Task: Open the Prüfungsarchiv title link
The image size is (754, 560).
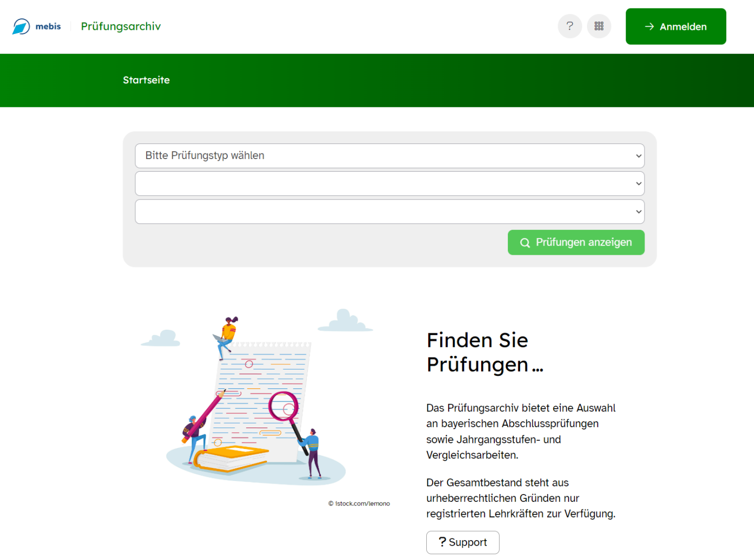Action: click(121, 26)
